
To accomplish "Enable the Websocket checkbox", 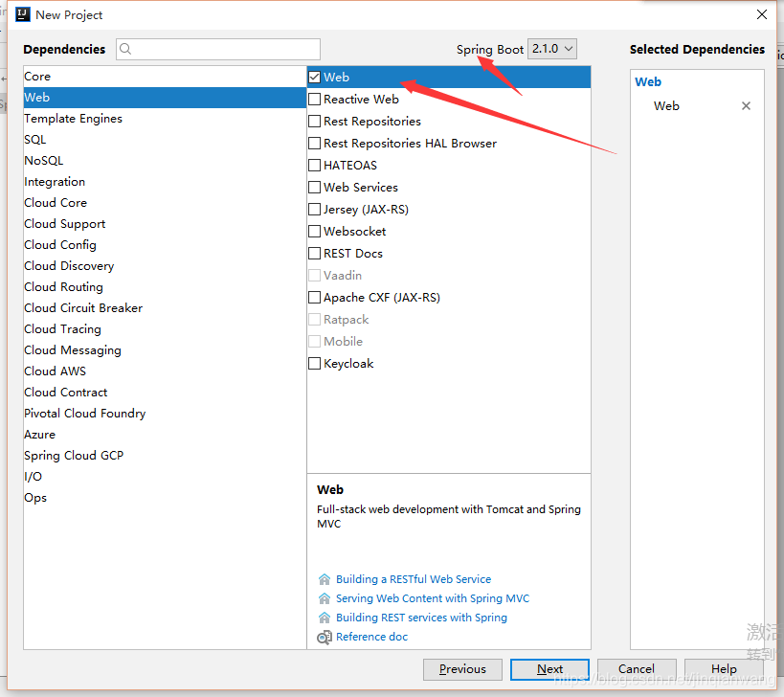I will [x=315, y=231].
